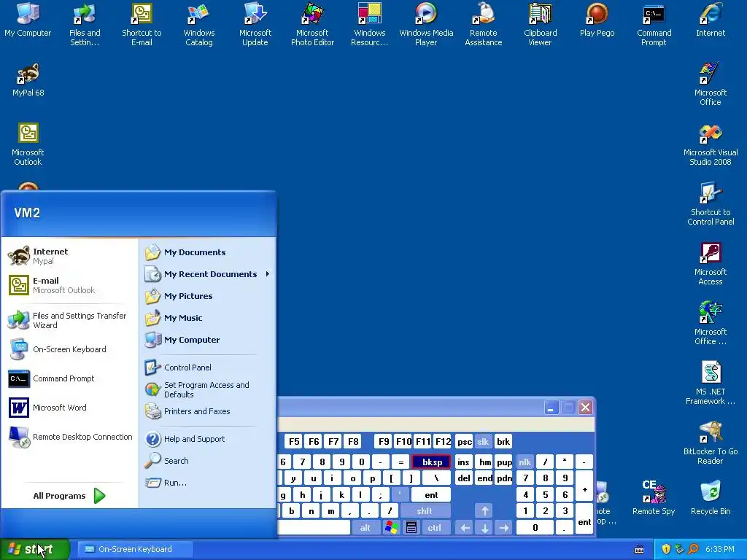Toggle the ctrl key on On-Screen Keyboard
747x560 pixels.
pyautogui.click(x=434, y=528)
